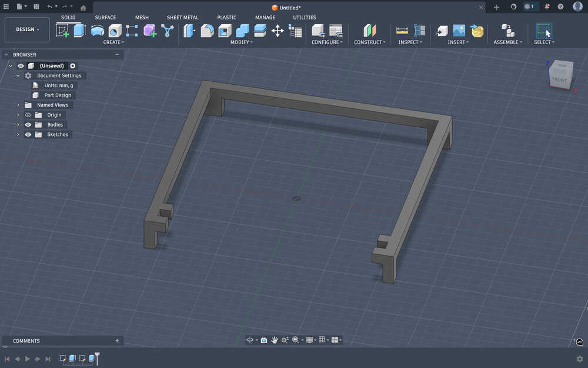Click the Inspect menu label
The image size is (588, 368).
point(410,42)
